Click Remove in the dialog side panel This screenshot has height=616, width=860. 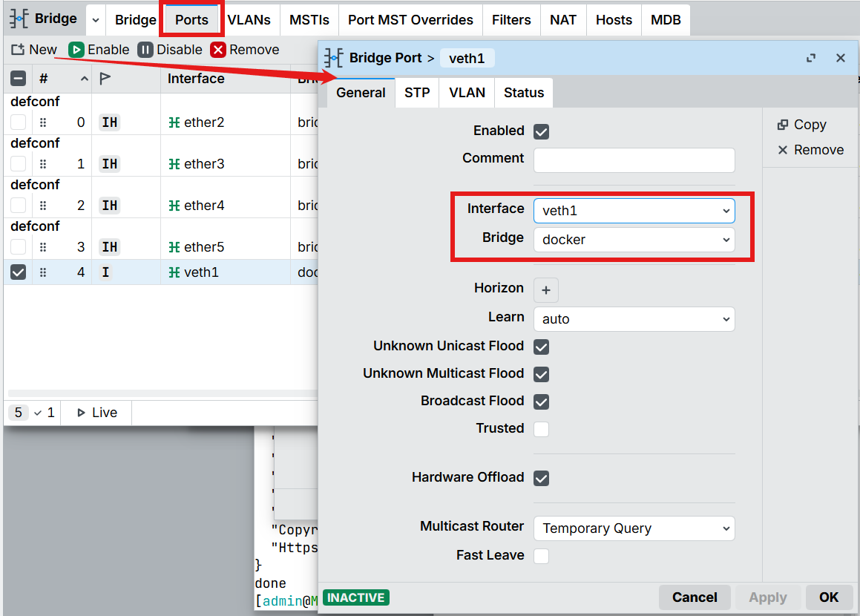click(x=810, y=150)
